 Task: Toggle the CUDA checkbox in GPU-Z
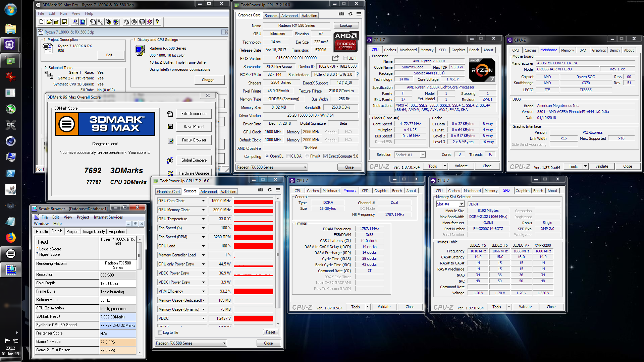pyautogui.click(x=288, y=156)
